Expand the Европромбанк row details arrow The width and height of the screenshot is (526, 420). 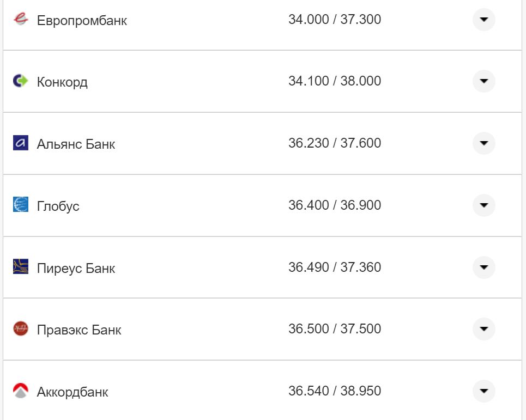coord(483,20)
